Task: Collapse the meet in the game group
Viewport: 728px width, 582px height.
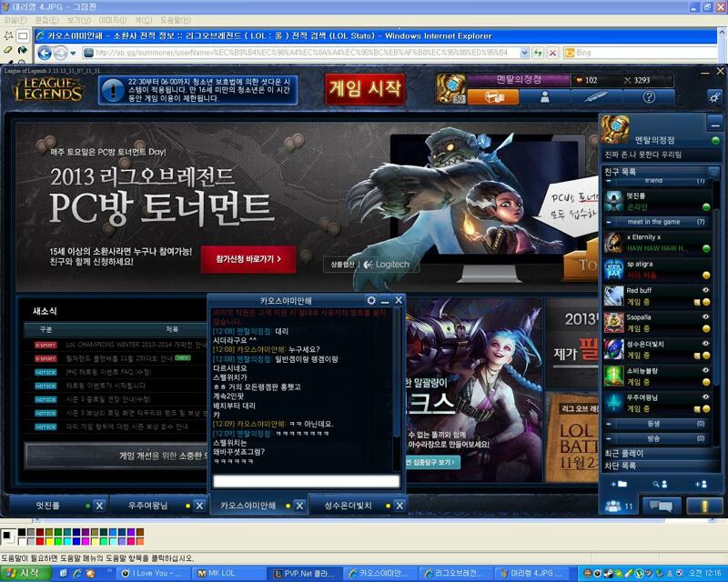Action: [609, 222]
